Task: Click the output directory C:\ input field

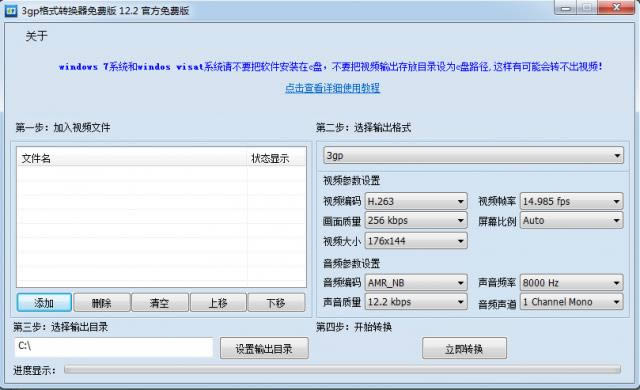Action: pos(113,347)
